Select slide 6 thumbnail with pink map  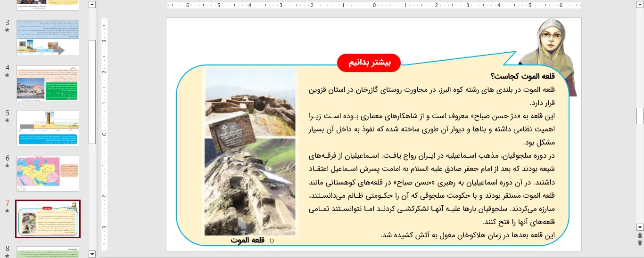pos(48,173)
